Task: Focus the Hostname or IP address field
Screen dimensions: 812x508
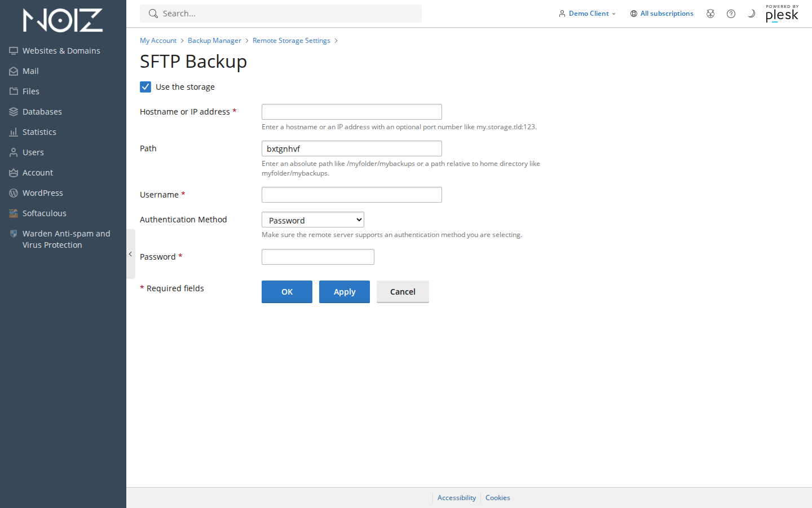Action: coord(352,112)
